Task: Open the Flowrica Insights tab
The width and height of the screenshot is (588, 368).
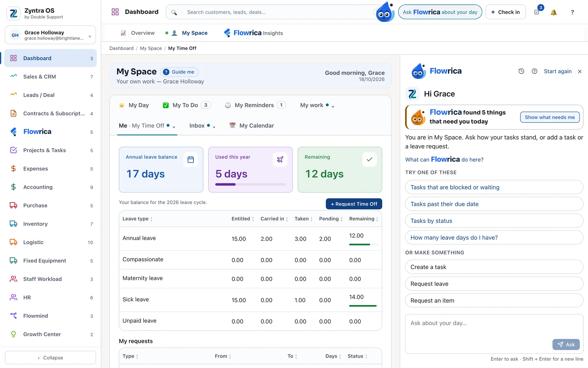Action: coord(253,33)
